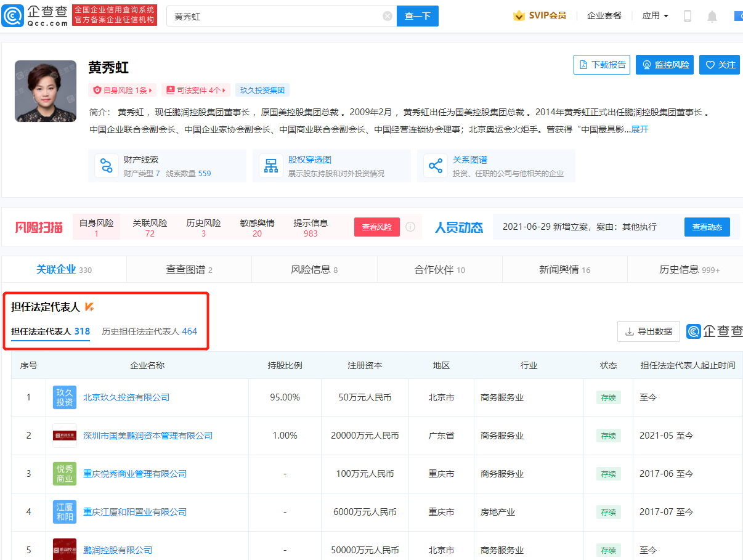Open 重庆悦秀商业管理有限公司 link
The height and width of the screenshot is (560, 743).
135,474
